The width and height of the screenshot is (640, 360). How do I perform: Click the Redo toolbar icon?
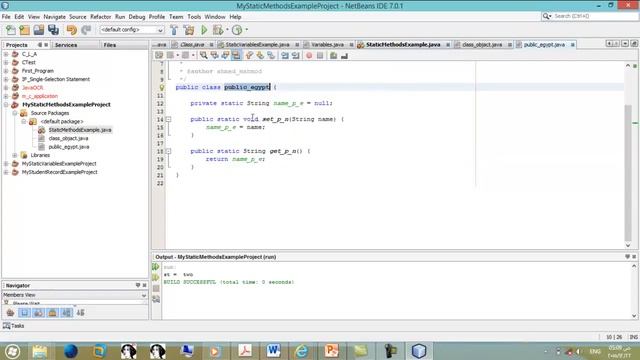[x=86, y=30]
